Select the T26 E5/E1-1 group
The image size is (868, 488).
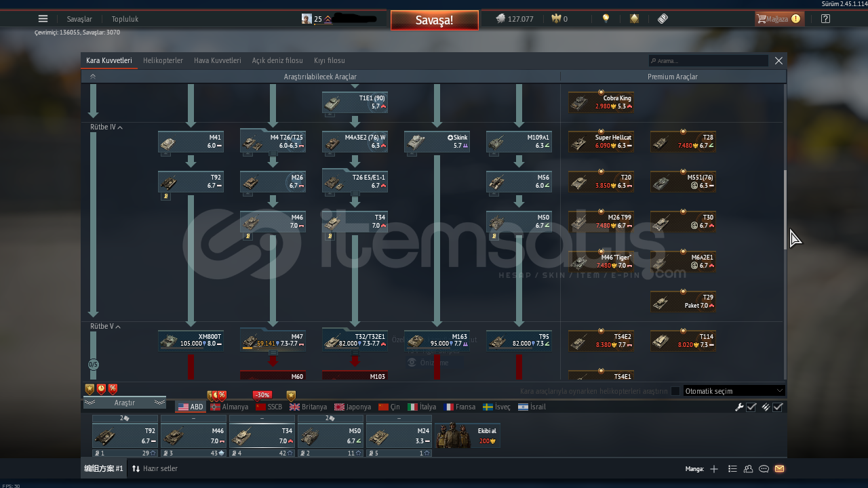tap(355, 181)
